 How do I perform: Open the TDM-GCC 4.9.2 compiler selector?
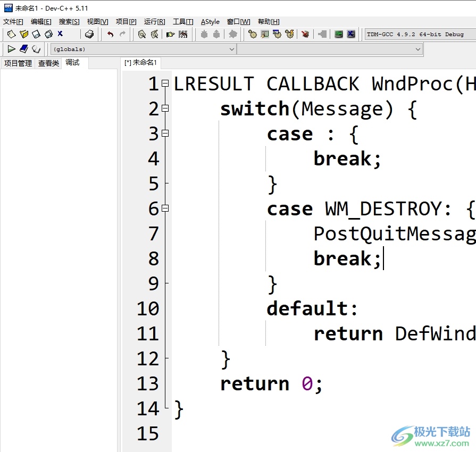click(x=420, y=35)
